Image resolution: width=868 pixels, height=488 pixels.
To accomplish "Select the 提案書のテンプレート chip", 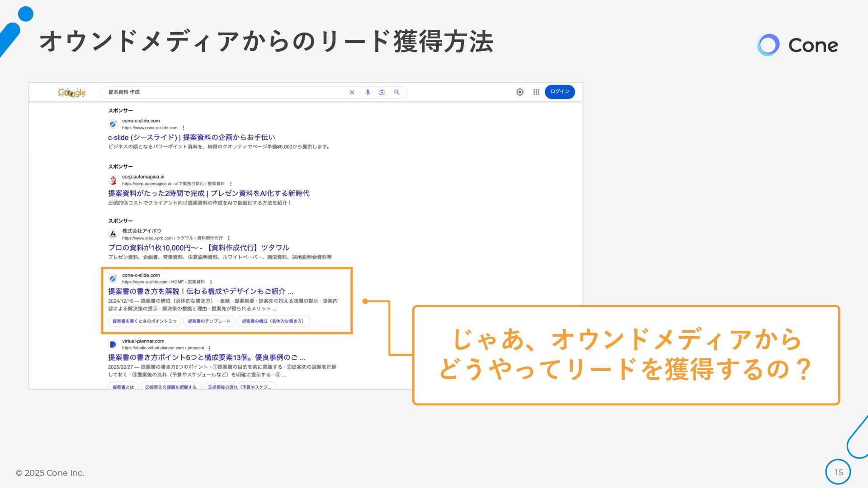I will tap(209, 321).
